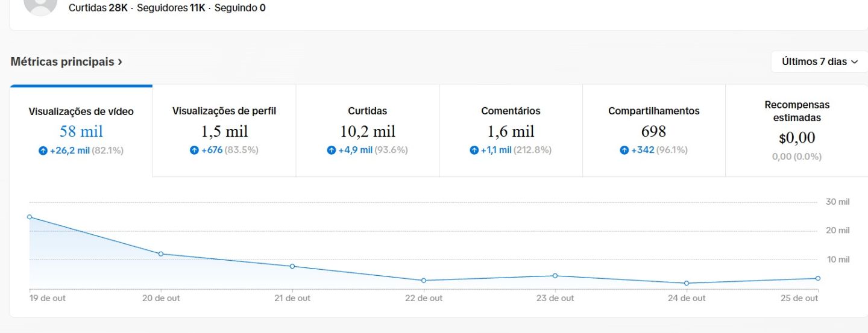This screenshot has width=868, height=333.
Task: Click the up-arrow icon next to +342
Action: tap(624, 150)
